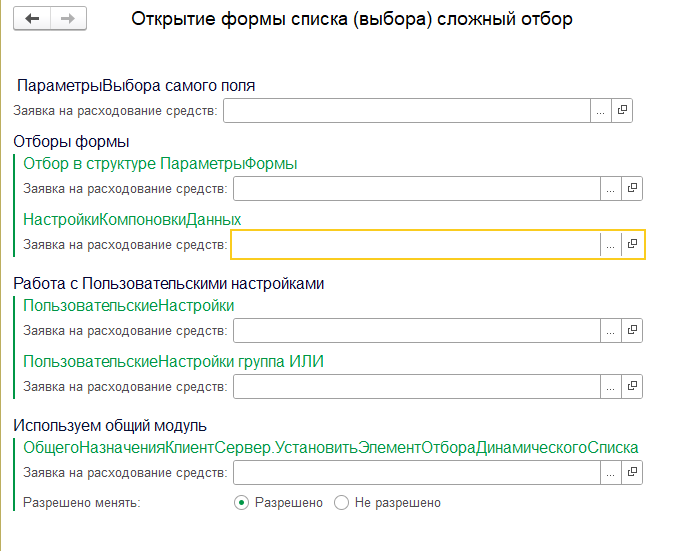
Task: Open selection list for ПараметрыВыбора самого поля
Action: coord(601,110)
